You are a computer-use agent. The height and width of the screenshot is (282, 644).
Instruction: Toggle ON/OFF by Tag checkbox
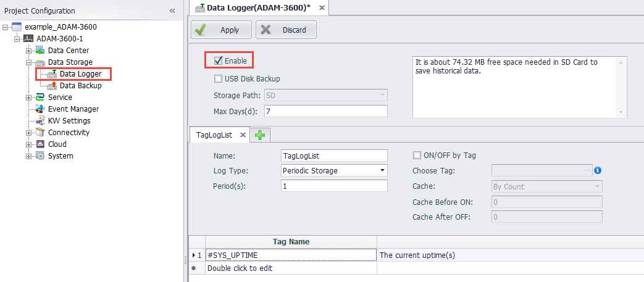[x=417, y=156]
